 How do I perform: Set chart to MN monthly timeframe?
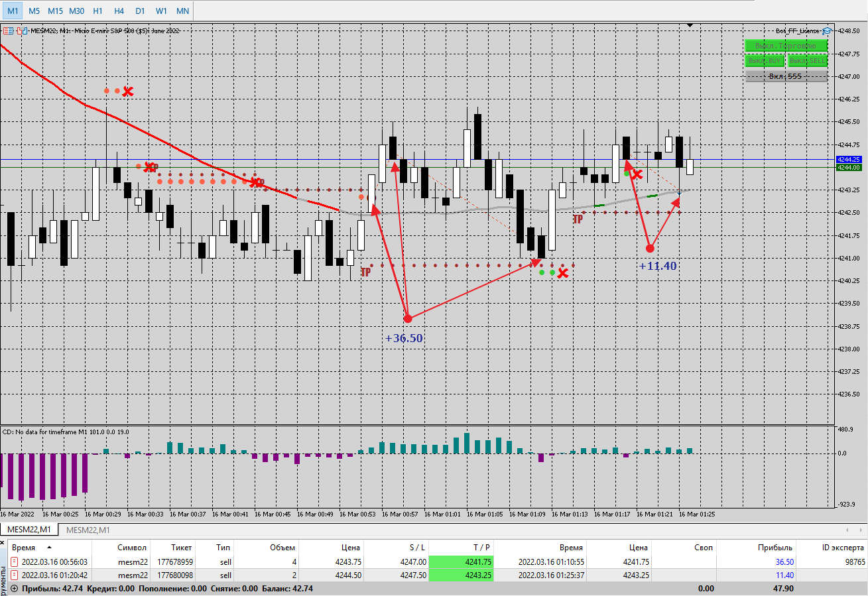click(x=182, y=11)
